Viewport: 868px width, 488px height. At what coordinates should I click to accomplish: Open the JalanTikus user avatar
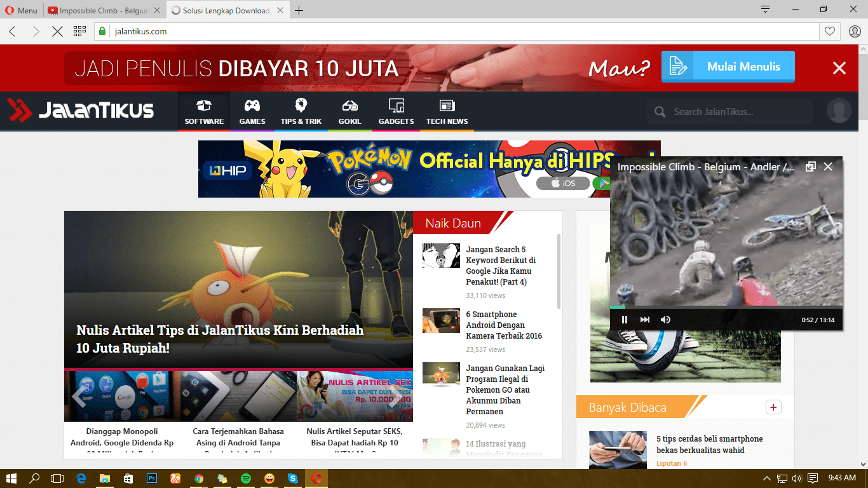tap(839, 111)
